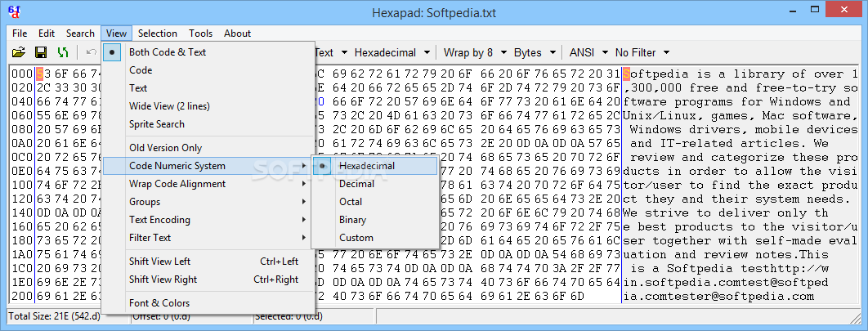Open the Selection menu

tap(158, 34)
